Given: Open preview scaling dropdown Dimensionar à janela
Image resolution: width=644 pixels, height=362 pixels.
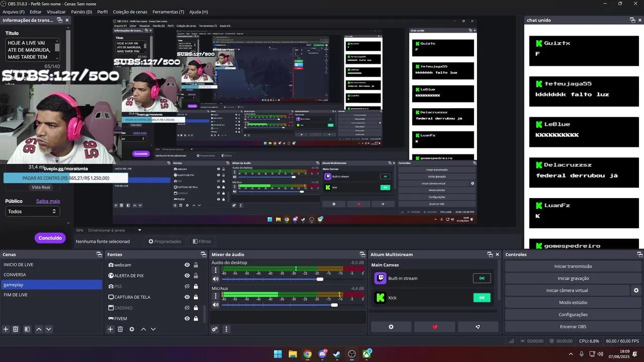Looking at the screenshot, I should click(115, 230).
